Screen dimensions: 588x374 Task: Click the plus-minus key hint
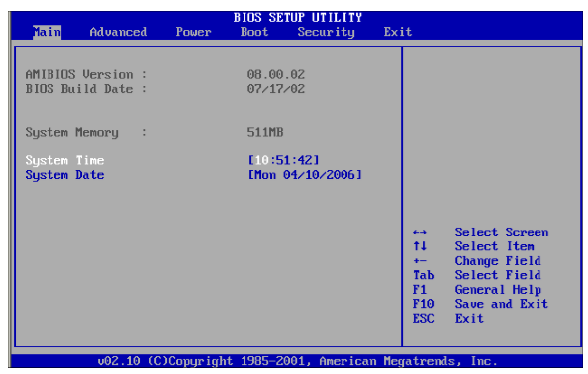[420, 261]
